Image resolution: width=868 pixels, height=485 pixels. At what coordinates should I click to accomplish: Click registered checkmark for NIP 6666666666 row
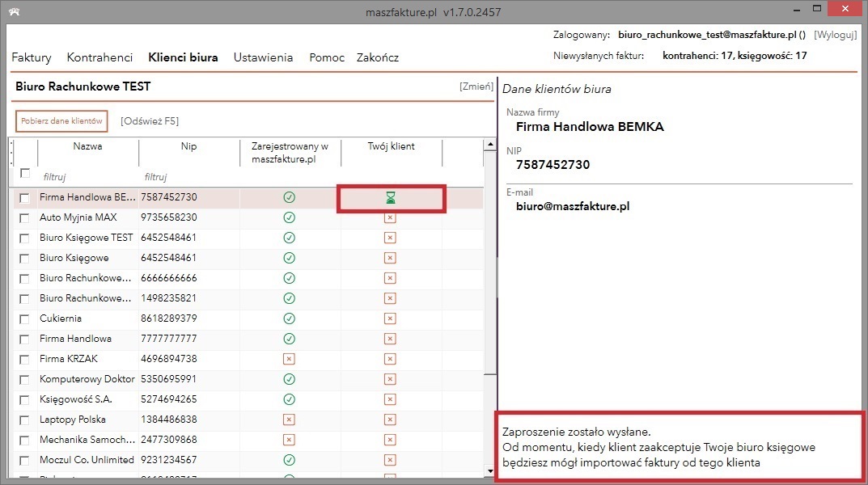(289, 278)
